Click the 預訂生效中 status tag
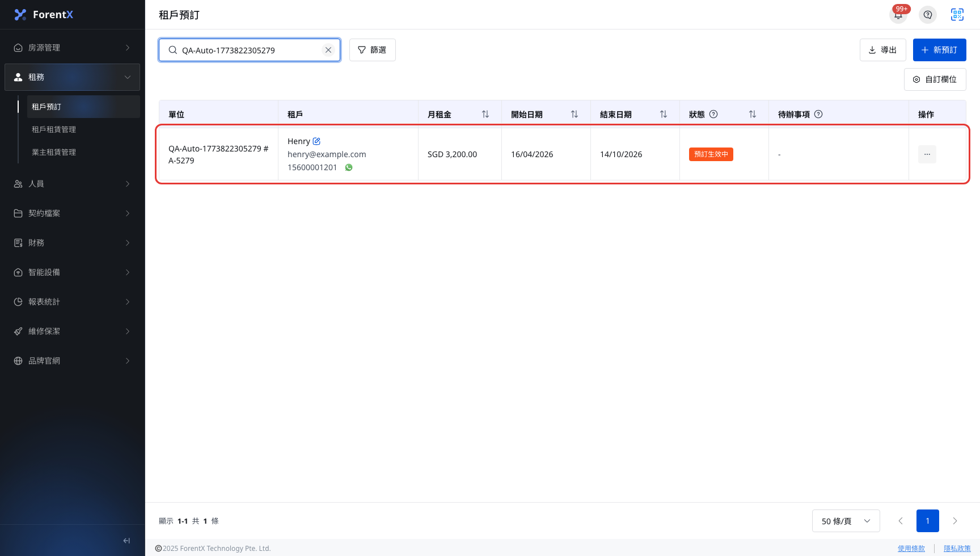 point(711,154)
